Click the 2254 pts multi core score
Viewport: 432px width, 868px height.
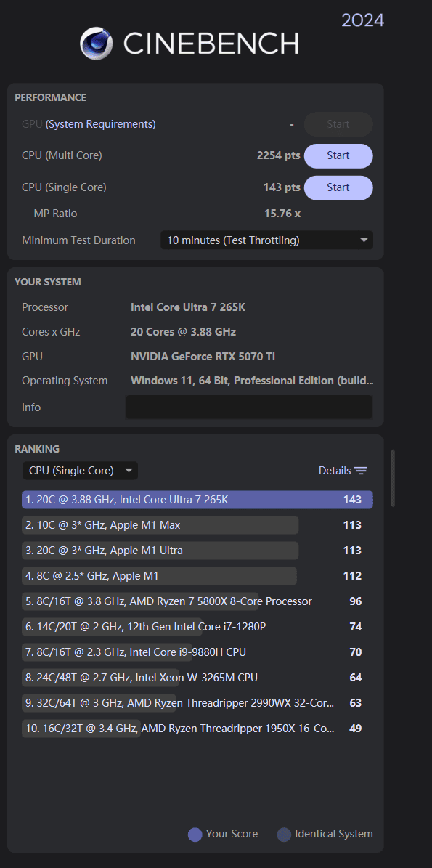coord(278,155)
